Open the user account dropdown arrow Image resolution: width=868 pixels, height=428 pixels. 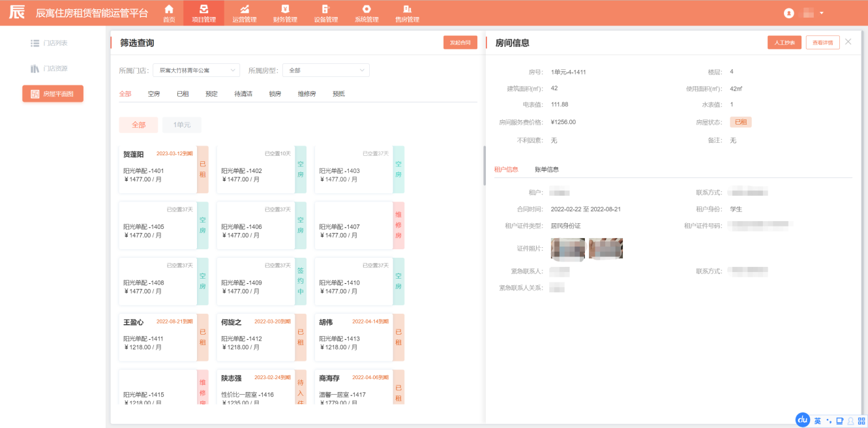tap(822, 13)
